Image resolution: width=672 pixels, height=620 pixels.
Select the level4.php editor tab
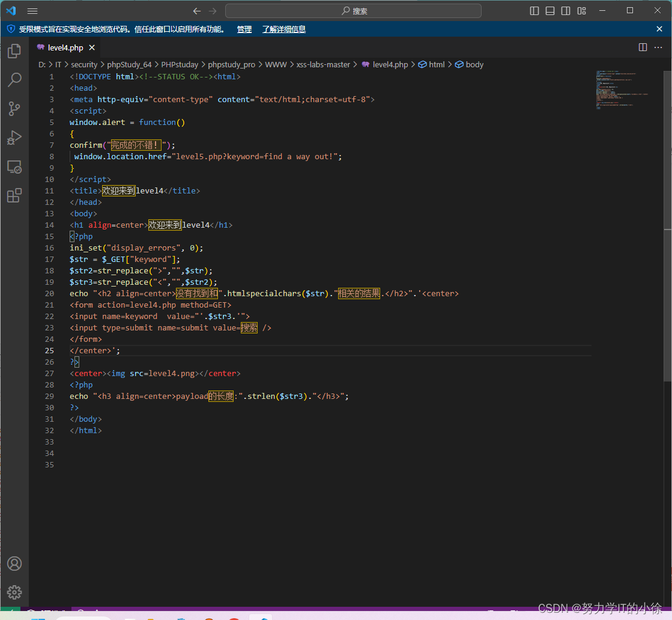point(65,47)
